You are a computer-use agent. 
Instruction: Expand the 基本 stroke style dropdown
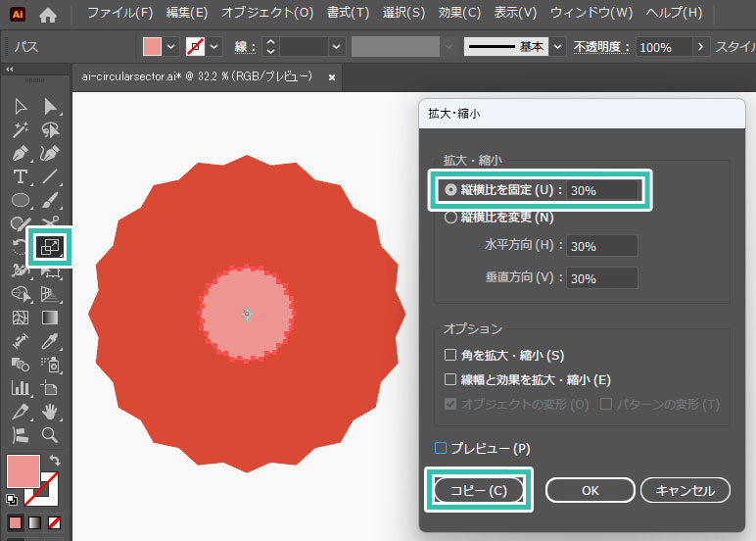click(x=557, y=47)
